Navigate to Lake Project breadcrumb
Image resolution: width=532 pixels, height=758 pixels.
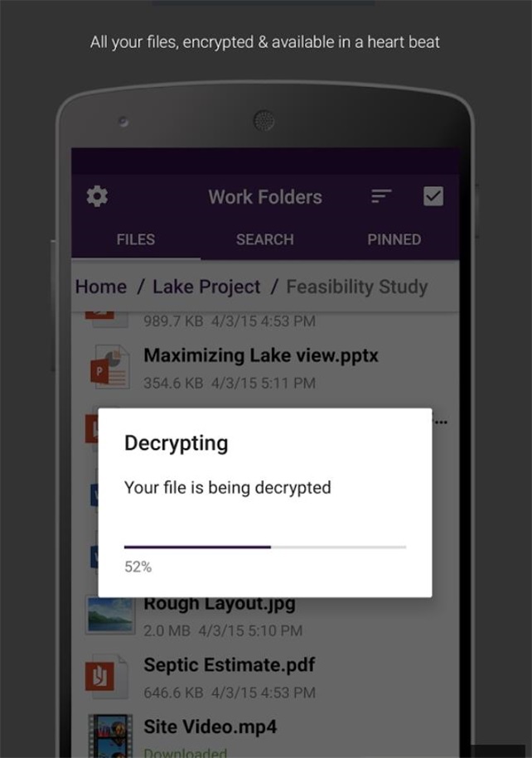point(206,287)
